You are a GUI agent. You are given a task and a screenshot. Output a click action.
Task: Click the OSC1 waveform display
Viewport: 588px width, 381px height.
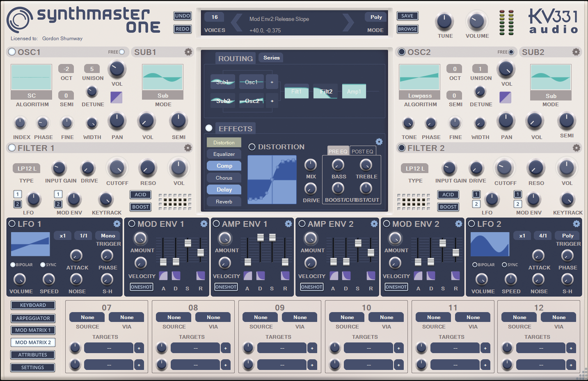[32, 77]
